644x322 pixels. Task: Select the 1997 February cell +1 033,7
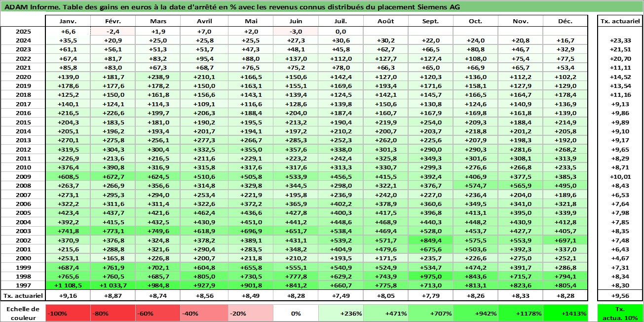tap(113, 285)
